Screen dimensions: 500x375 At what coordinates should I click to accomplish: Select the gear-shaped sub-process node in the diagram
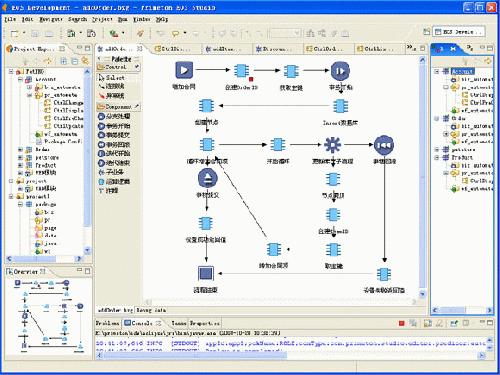point(332,145)
